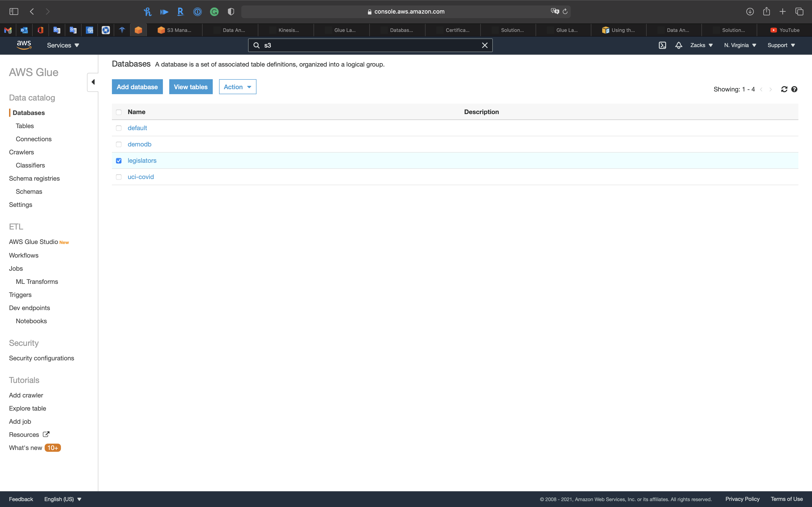Click the help question mark icon

[794, 89]
